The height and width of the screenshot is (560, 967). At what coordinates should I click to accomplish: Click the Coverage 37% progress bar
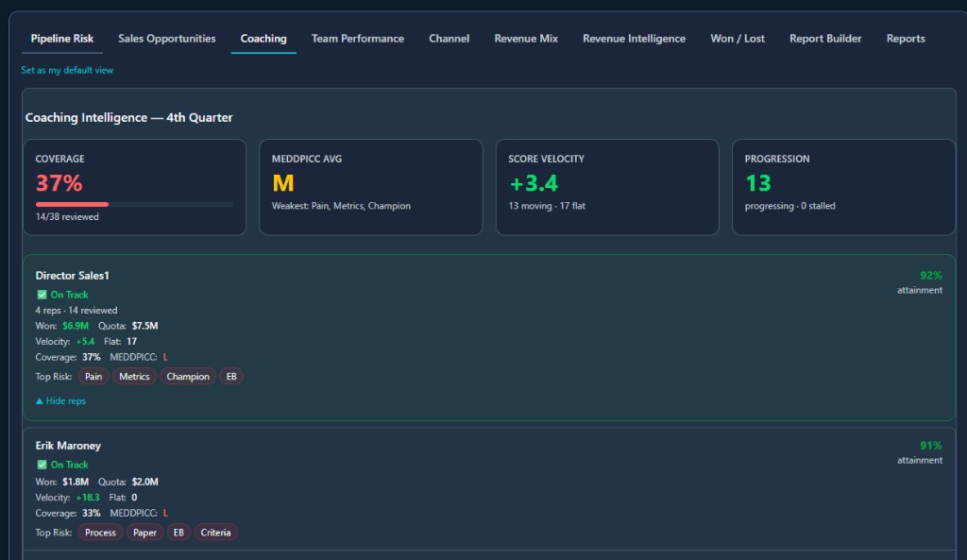coord(134,204)
